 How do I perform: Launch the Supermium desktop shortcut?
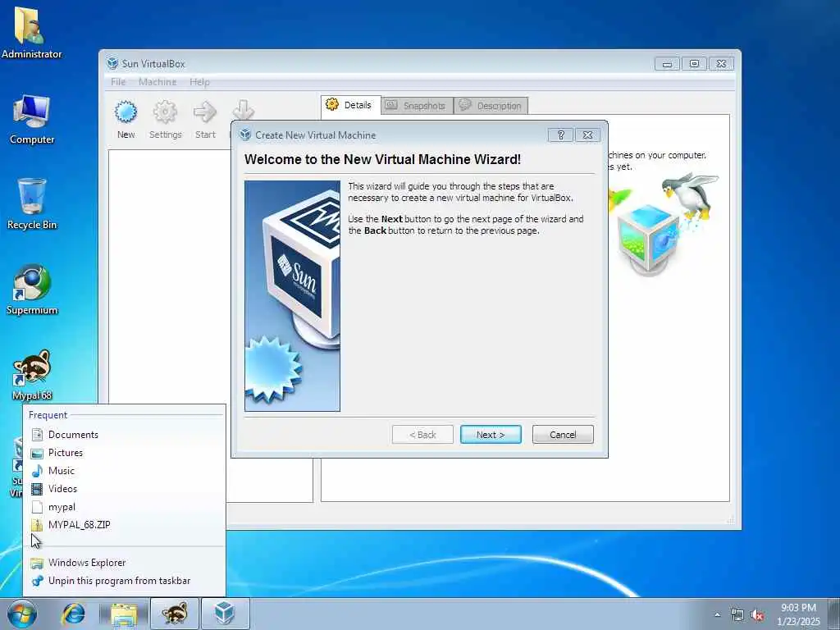(32, 290)
